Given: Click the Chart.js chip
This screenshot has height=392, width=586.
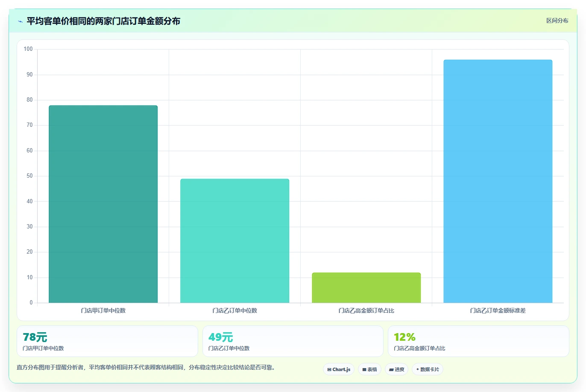Looking at the screenshot, I should pyautogui.click(x=339, y=369).
